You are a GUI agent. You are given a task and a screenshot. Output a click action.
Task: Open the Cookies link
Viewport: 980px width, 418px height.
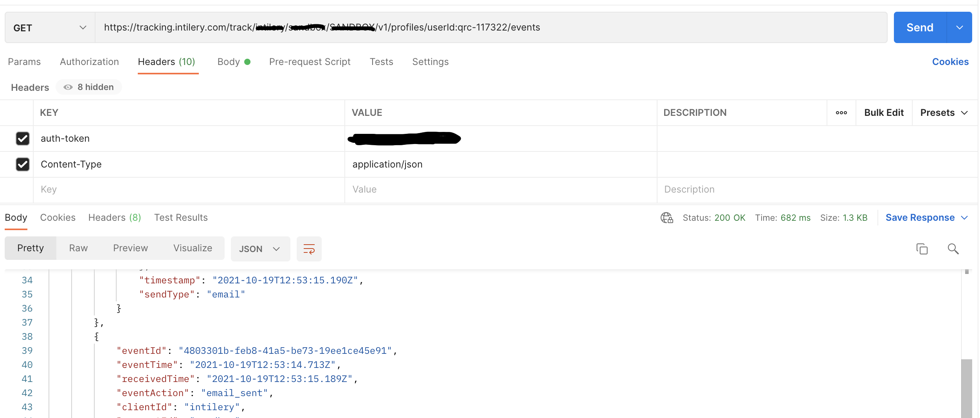coord(950,62)
